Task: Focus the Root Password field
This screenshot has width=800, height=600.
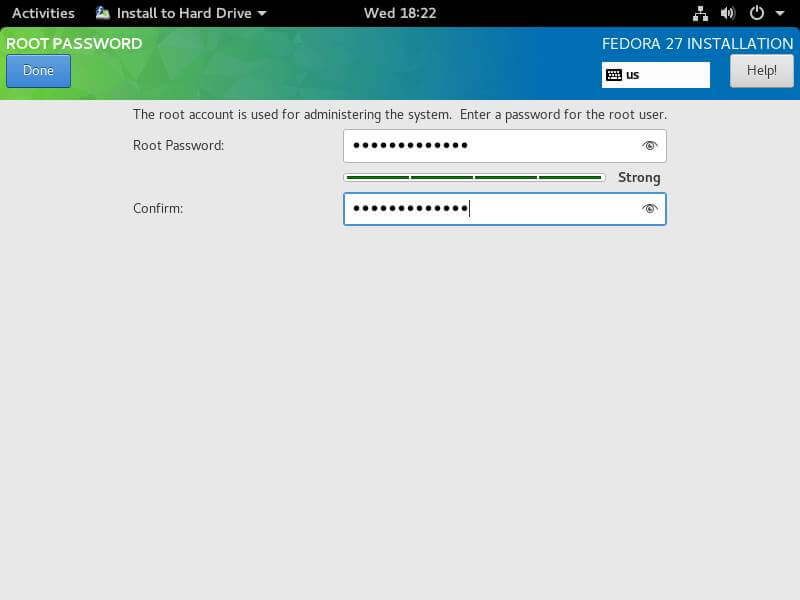Action: click(505, 146)
